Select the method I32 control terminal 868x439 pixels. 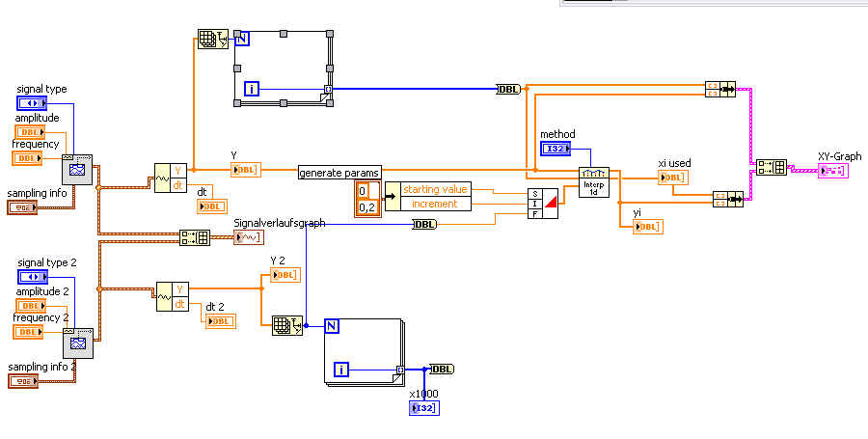(556, 149)
